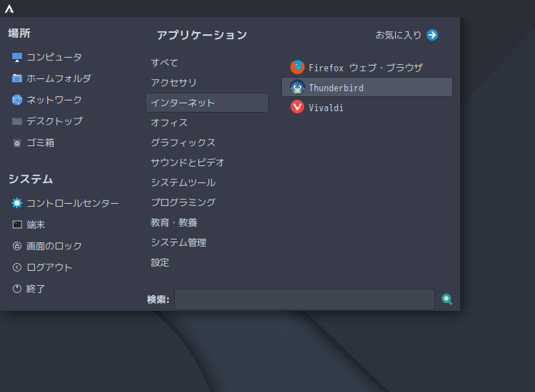
Task: Launch Firefox via its fox icon
Action: coord(297,67)
